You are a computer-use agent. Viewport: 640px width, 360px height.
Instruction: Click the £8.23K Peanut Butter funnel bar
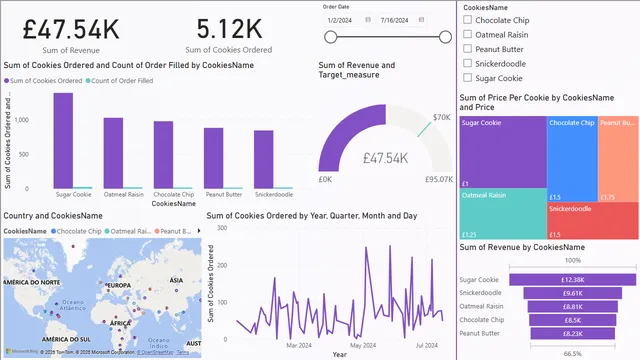pos(573,333)
